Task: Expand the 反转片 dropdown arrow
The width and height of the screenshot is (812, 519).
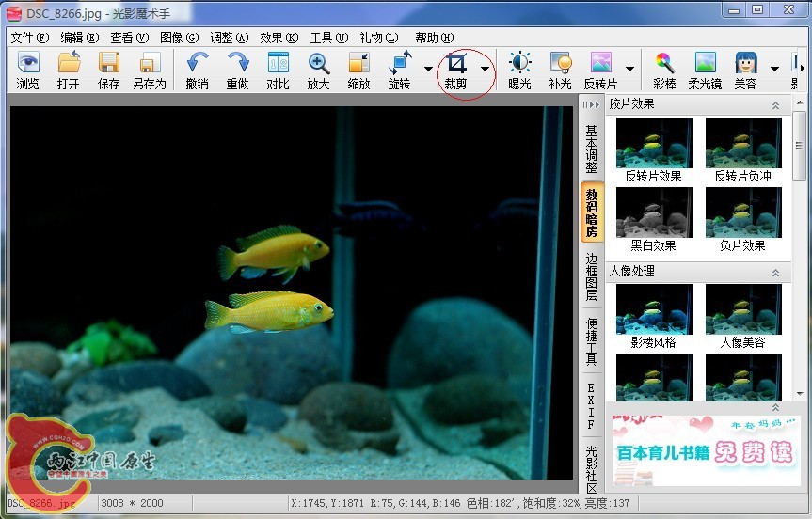Action: [x=629, y=69]
